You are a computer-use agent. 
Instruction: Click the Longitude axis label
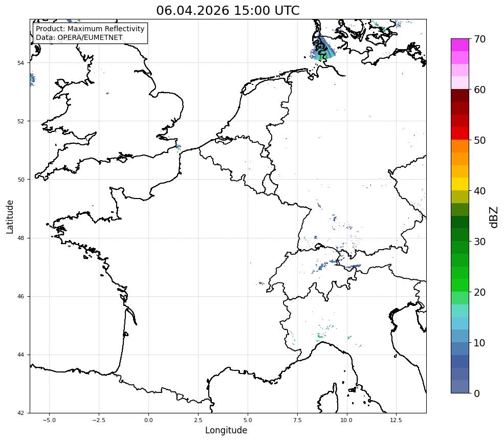226,430
